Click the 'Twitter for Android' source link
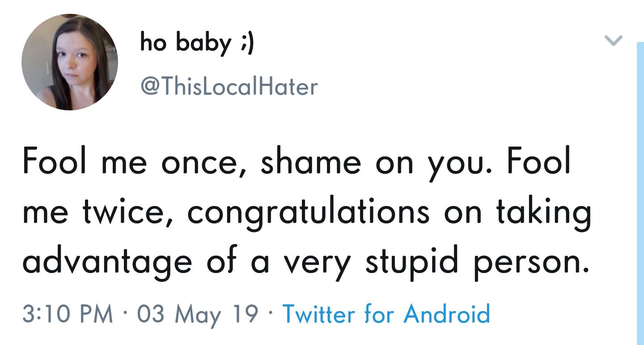Viewport: 644px width, 345px height. click(386, 314)
